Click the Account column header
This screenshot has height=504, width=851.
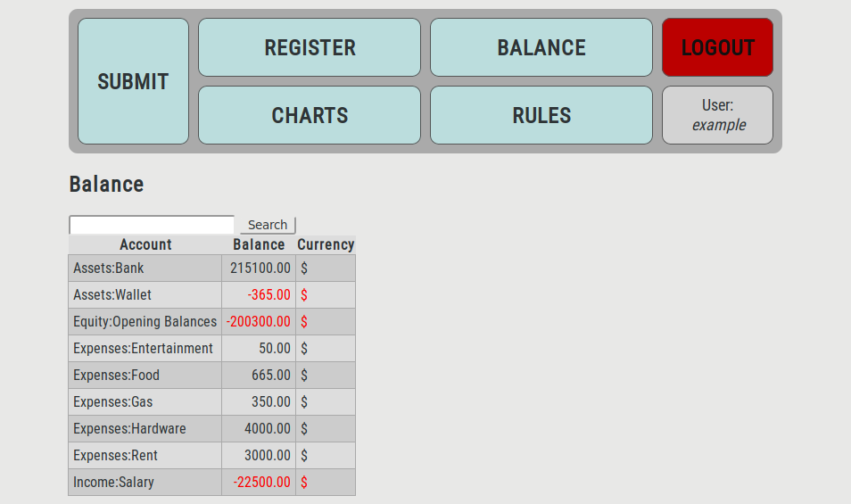[145, 244]
